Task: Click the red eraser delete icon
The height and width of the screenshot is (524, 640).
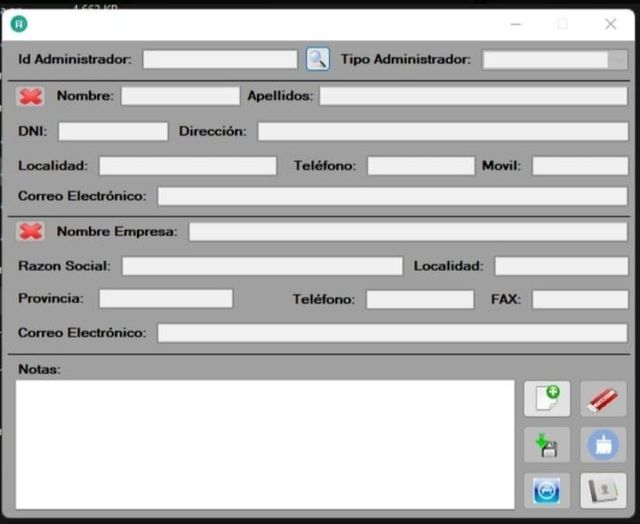Action: pos(603,399)
